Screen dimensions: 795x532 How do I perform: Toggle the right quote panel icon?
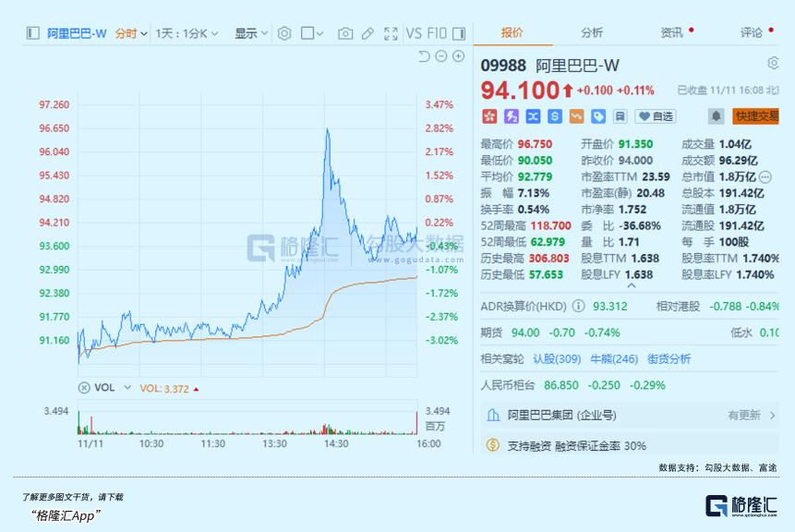point(459,33)
